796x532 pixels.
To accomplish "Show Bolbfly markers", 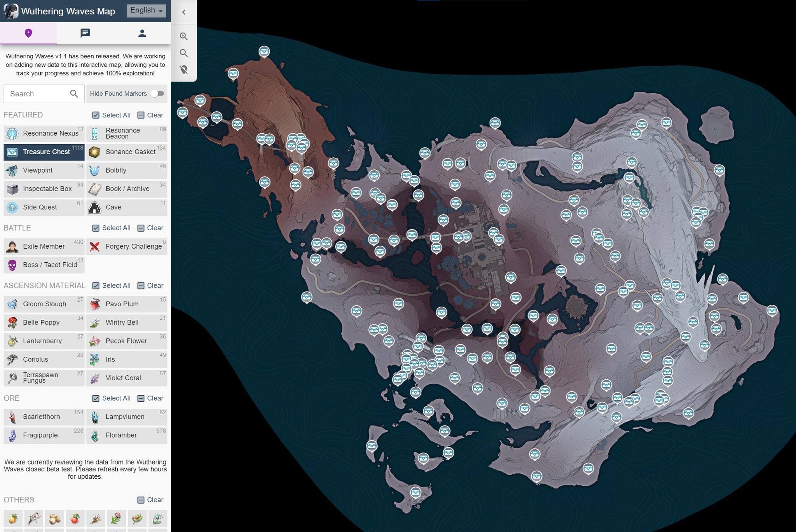I will (127, 170).
